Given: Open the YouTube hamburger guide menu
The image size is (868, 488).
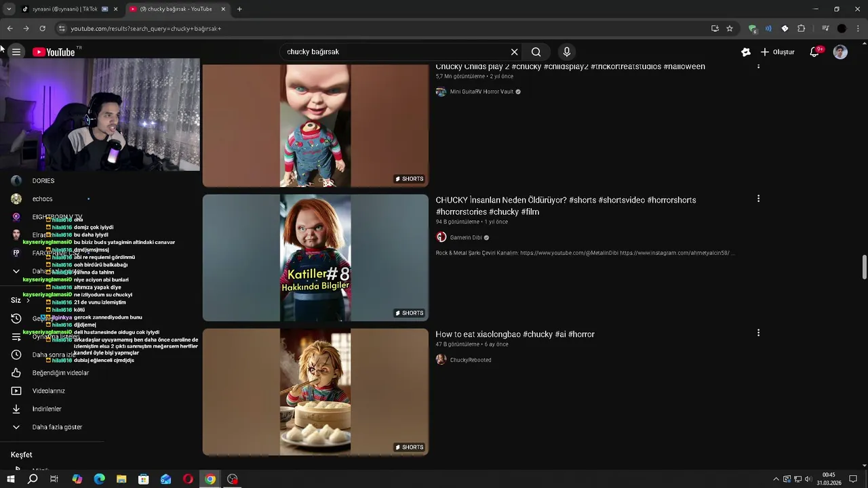Looking at the screenshot, I should (x=16, y=52).
